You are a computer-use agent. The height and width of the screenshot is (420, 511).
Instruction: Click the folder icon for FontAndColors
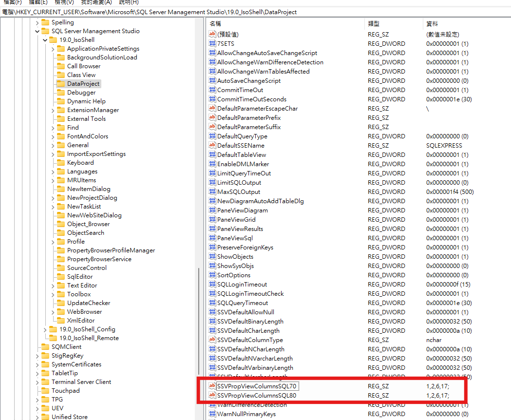pyautogui.click(x=60, y=136)
